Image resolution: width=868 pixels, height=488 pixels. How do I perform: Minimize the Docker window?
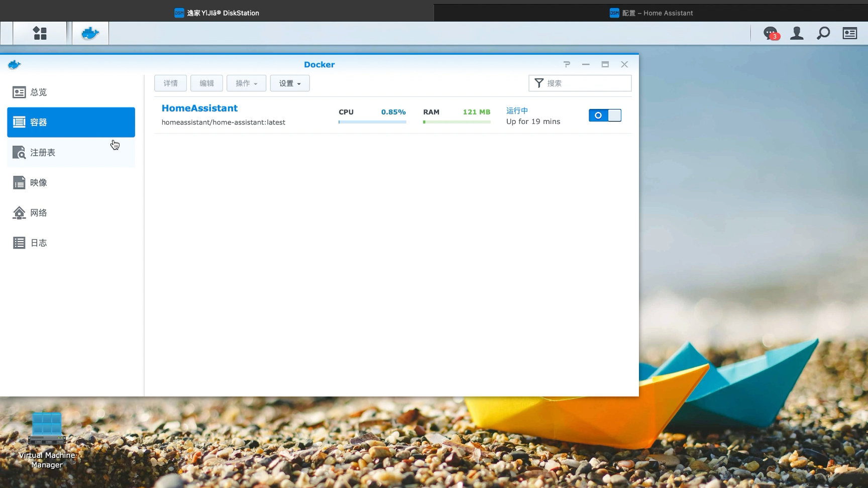pyautogui.click(x=586, y=64)
